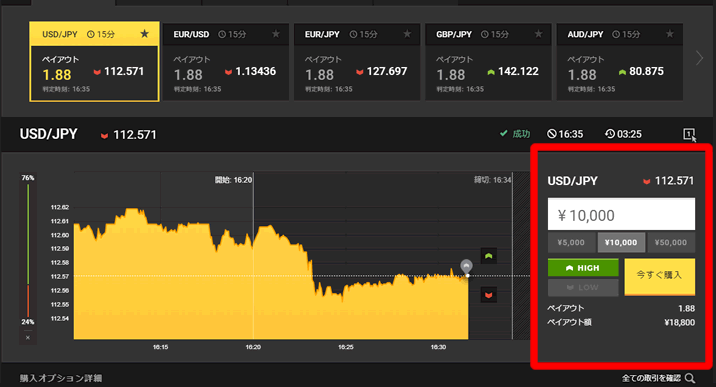The image size is (716, 387).
Task: Unfavorite USD/JPY using its star icon
Action: click(x=144, y=34)
